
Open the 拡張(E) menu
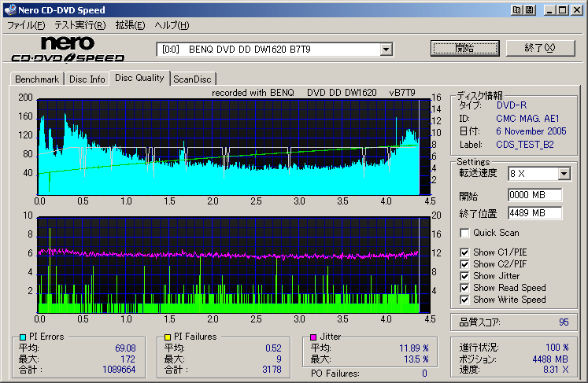[130, 25]
